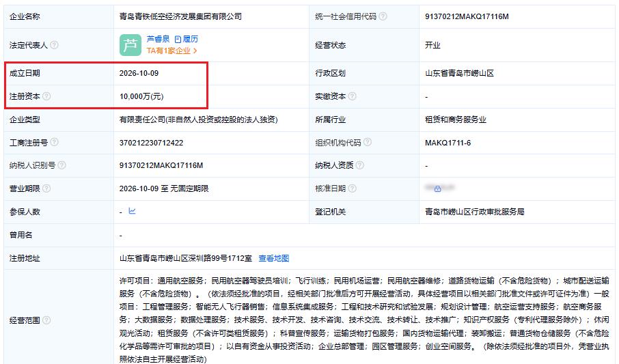Click the 所属行业 label

[x=330, y=120]
